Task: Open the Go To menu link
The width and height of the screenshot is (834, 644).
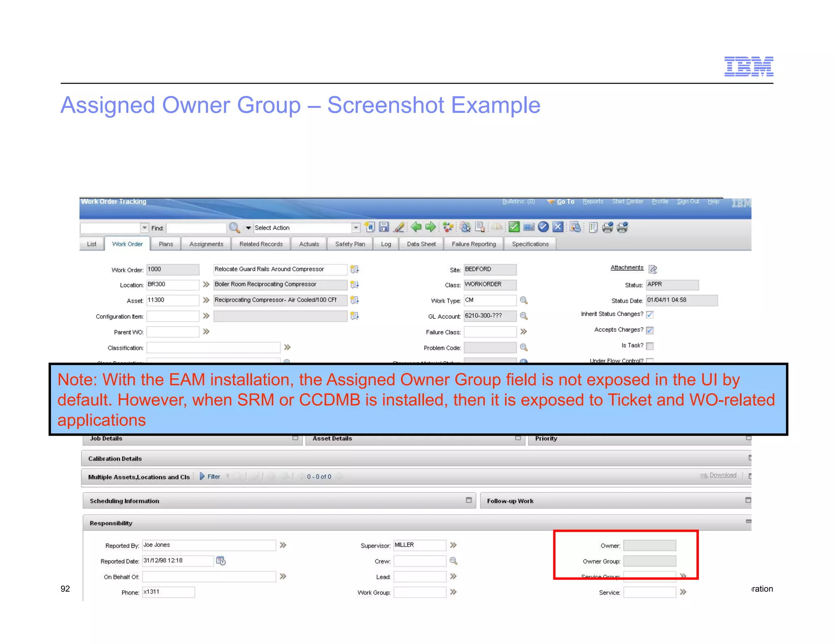Action: (x=565, y=202)
